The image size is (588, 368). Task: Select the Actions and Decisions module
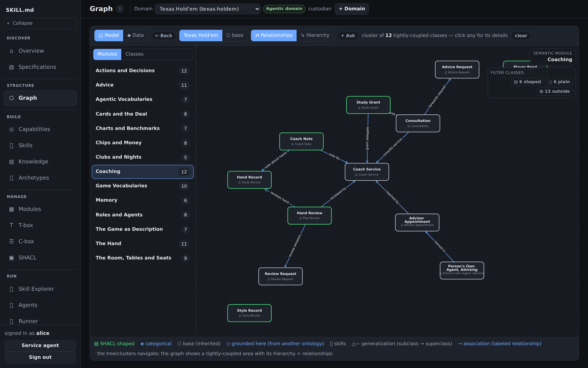tap(143, 71)
